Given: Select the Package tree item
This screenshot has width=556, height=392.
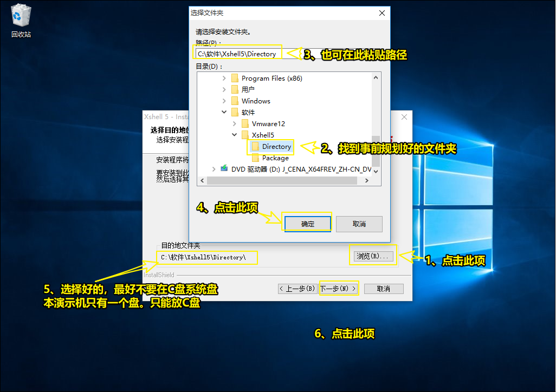Looking at the screenshot, I should 275,158.
